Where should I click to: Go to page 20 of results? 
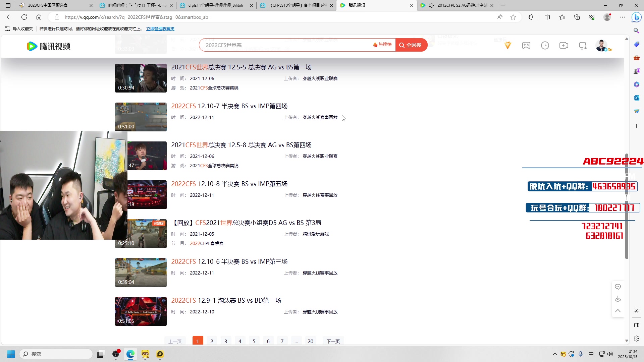click(310, 341)
